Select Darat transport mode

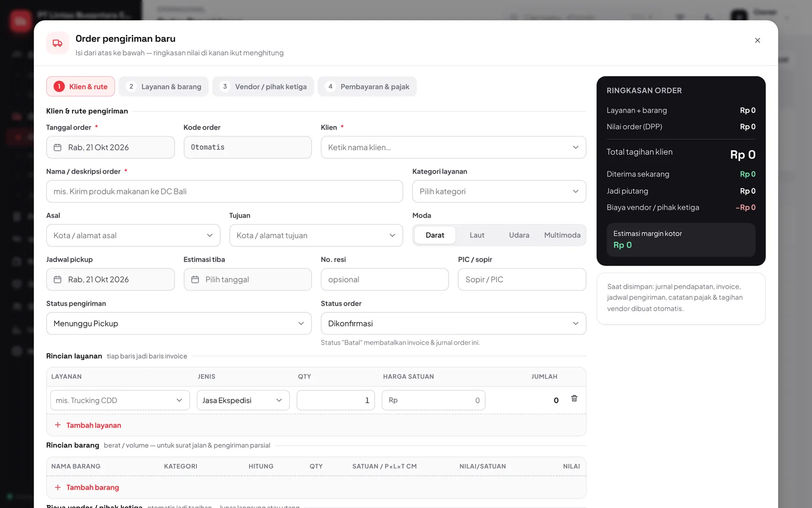pos(435,235)
